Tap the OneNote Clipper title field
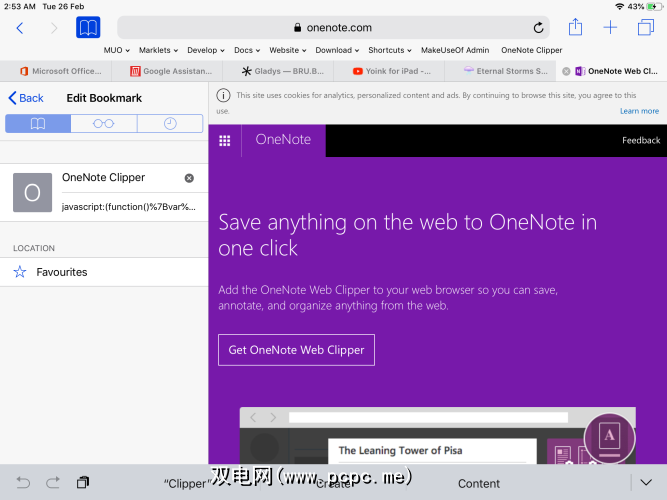Viewport: 667px width, 500px height. point(121,177)
